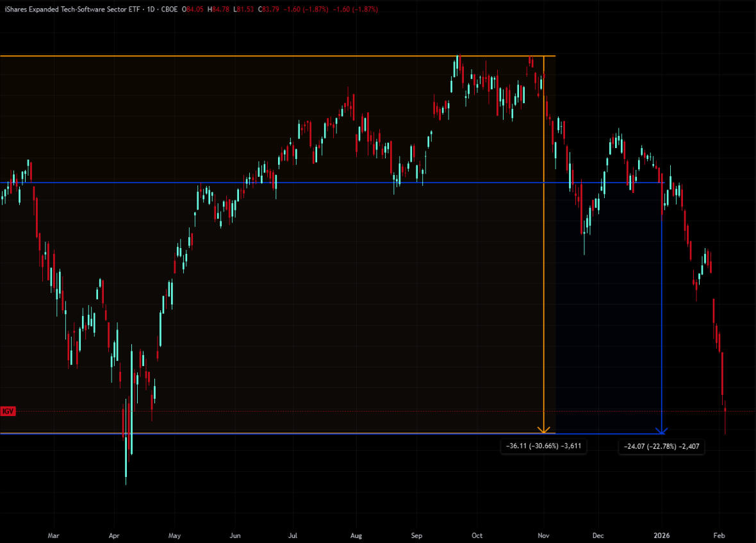Click the Feb label on time axis
The height and width of the screenshot is (543, 756).
tap(719, 534)
